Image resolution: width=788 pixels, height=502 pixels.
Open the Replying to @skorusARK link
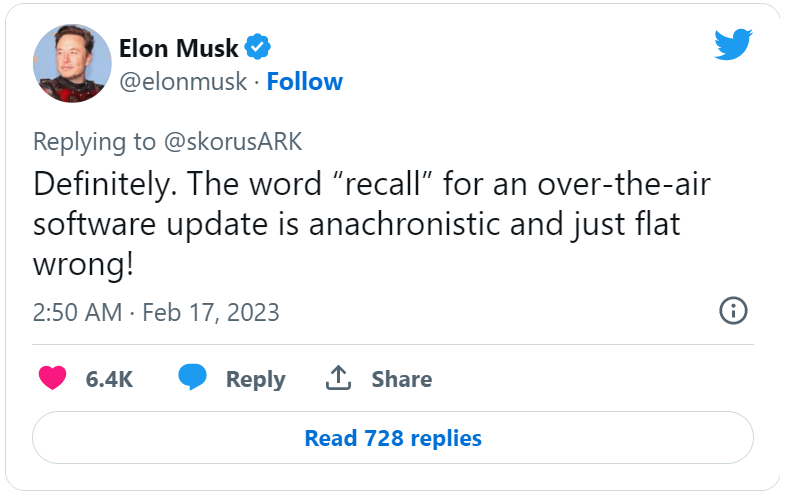pyautogui.click(x=167, y=142)
